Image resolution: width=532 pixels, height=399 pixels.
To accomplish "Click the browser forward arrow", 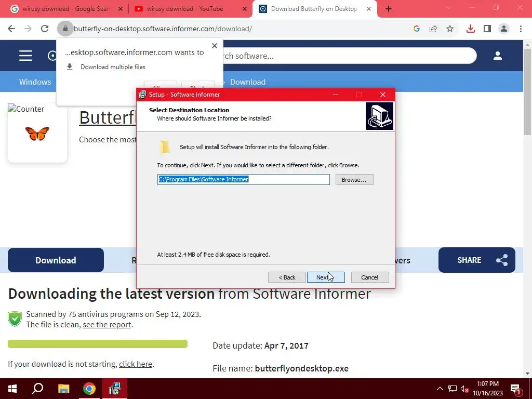I will 28,29.
